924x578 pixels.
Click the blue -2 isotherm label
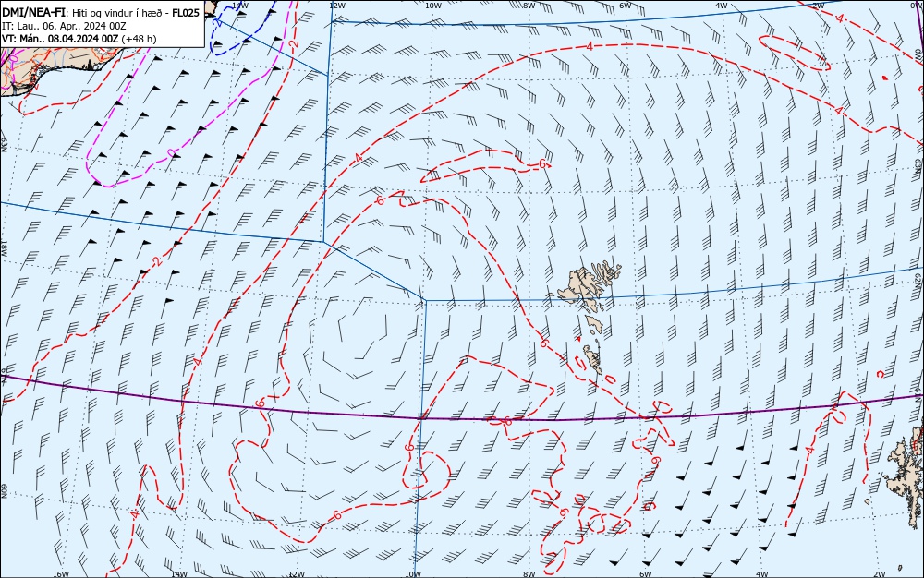pyautogui.click(x=217, y=22)
